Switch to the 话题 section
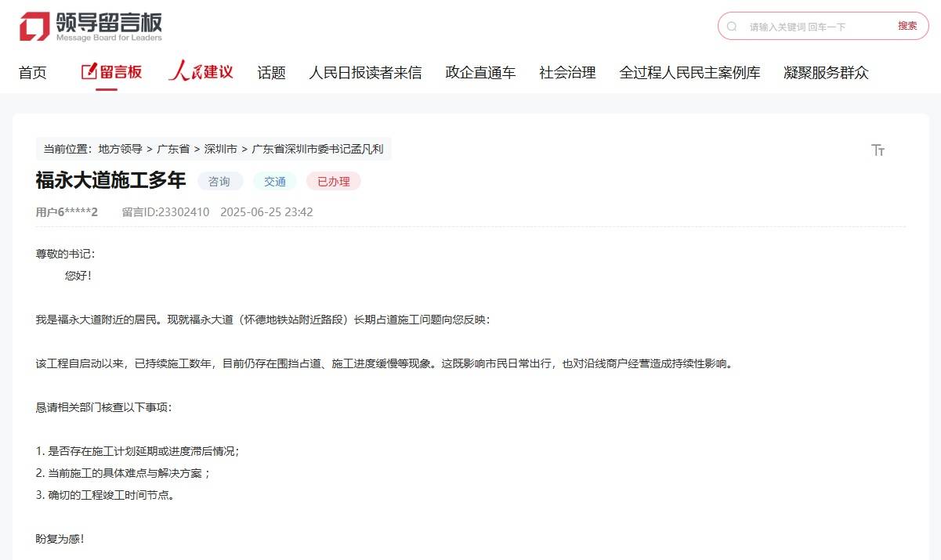Viewport: 941px width, 560px height. pyautogui.click(x=270, y=72)
